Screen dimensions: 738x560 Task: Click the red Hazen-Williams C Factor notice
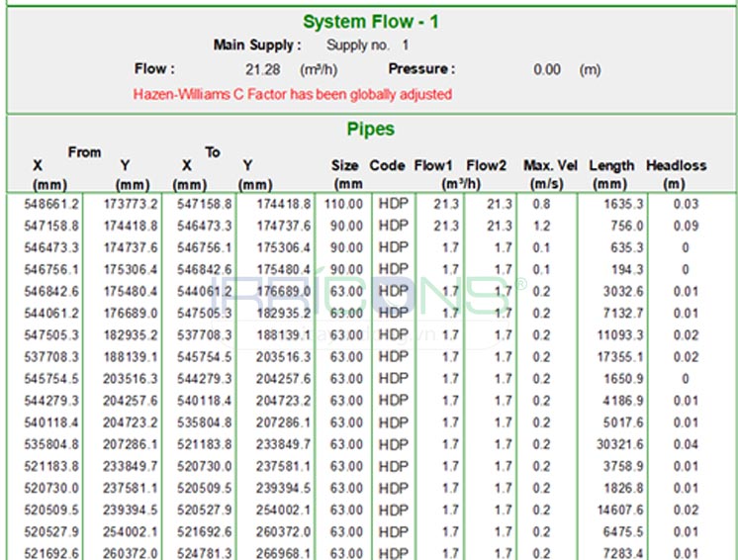coord(292,94)
